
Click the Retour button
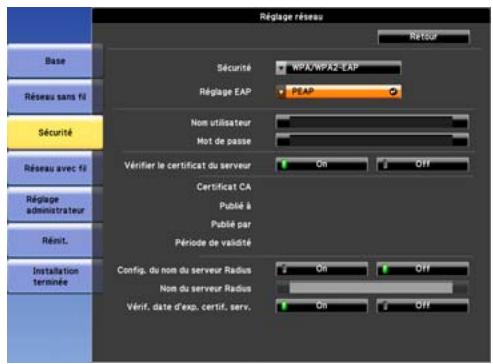423,37
